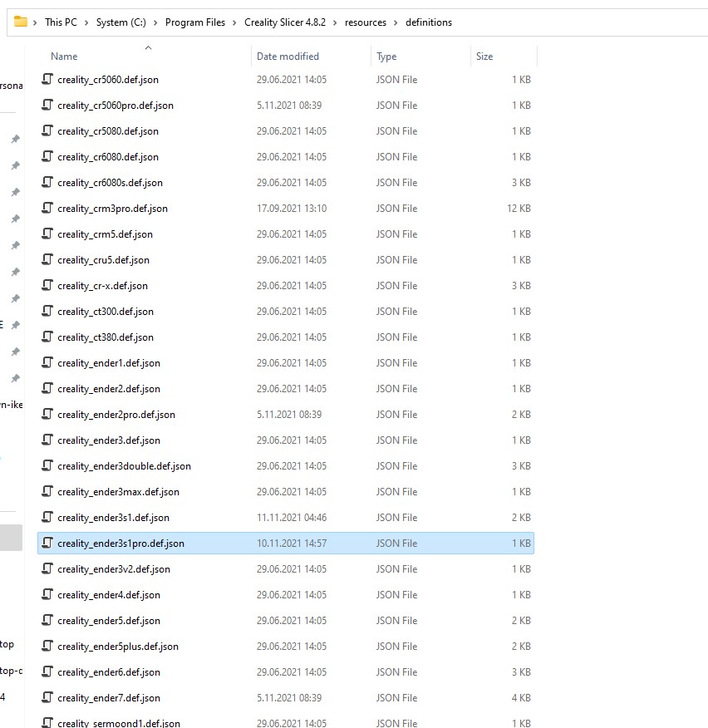
Task: Go to Creality Slicer 4.8.2 folder breadcrumb
Action: pos(285,22)
